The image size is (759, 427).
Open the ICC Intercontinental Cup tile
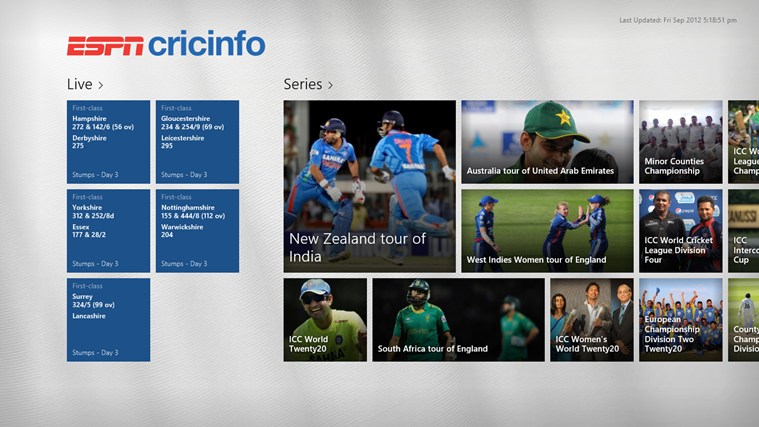point(744,231)
